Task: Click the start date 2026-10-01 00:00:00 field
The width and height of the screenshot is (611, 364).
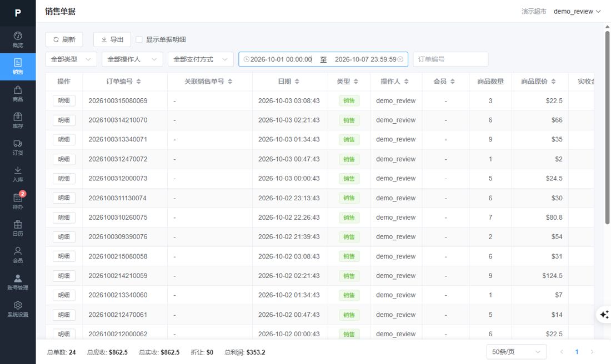Action: (282, 59)
